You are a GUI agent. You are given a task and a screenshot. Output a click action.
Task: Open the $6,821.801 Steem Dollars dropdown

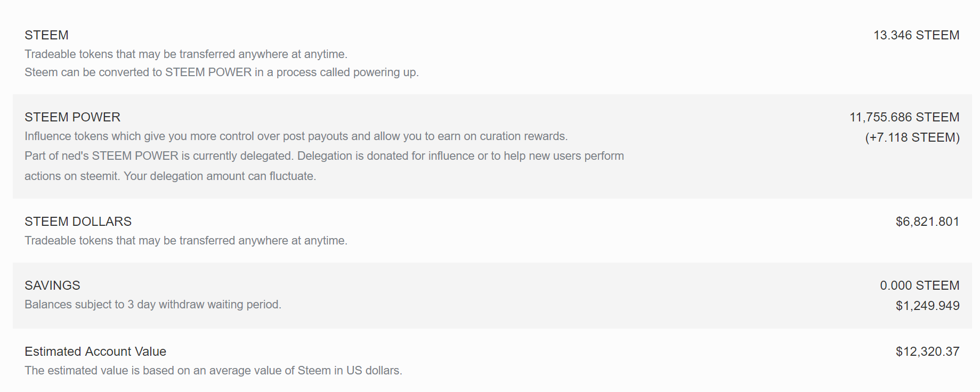click(927, 222)
